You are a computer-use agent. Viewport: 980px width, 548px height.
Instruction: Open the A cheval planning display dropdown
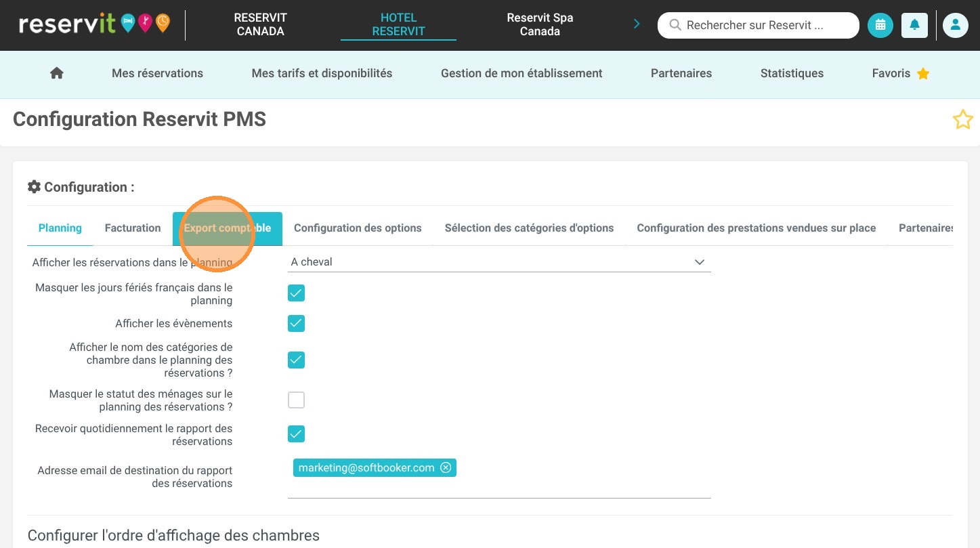(499, 262)
